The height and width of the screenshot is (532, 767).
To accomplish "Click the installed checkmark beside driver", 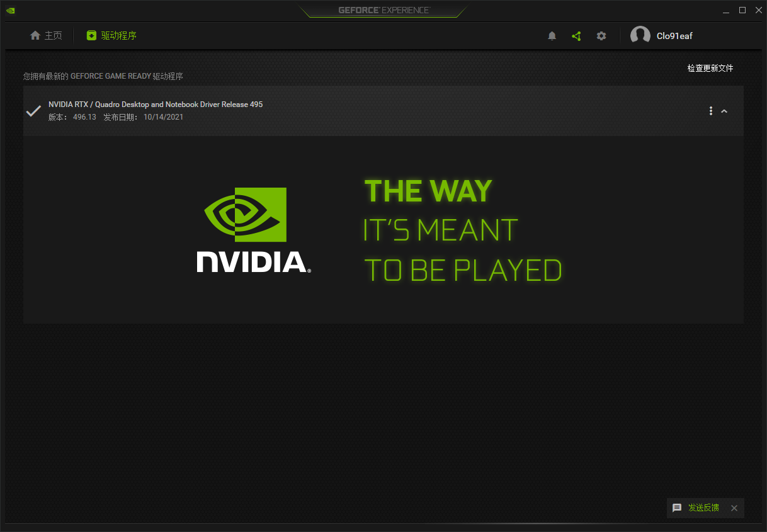I will pyautogui.click(x=33, y=111).
